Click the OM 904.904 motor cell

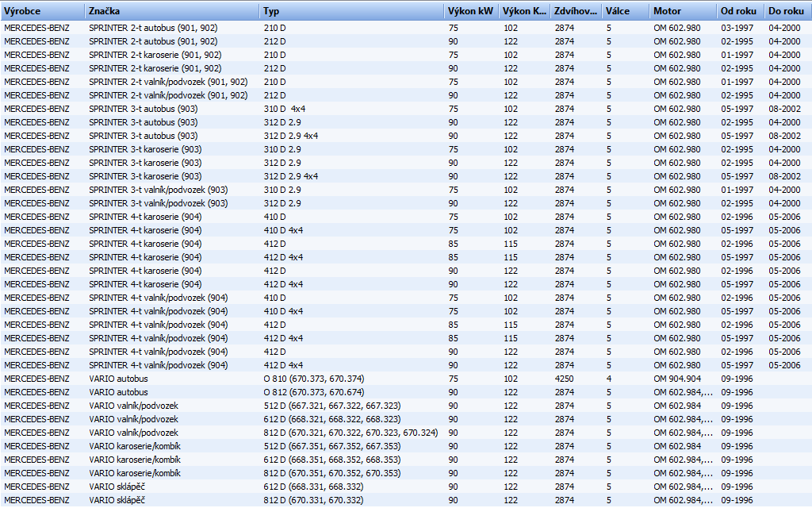[677, 379]
